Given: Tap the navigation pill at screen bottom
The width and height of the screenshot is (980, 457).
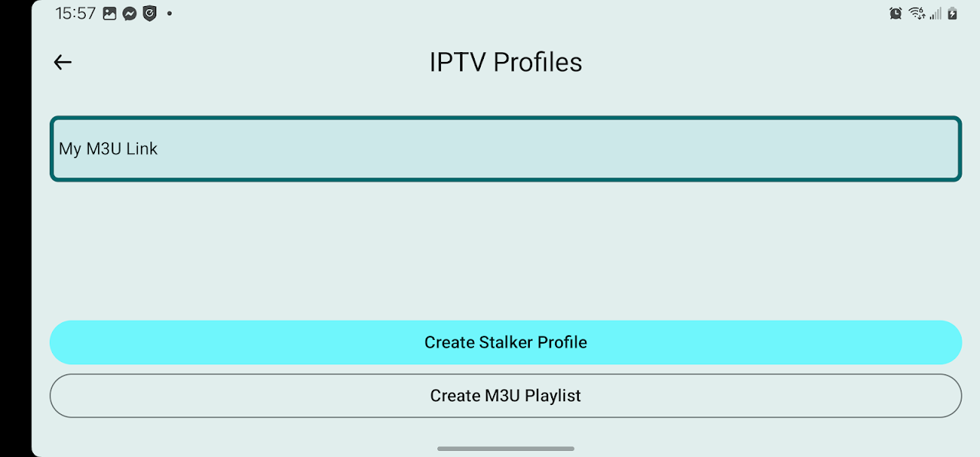Looking at the screenshot, I should tap(505, 449).
